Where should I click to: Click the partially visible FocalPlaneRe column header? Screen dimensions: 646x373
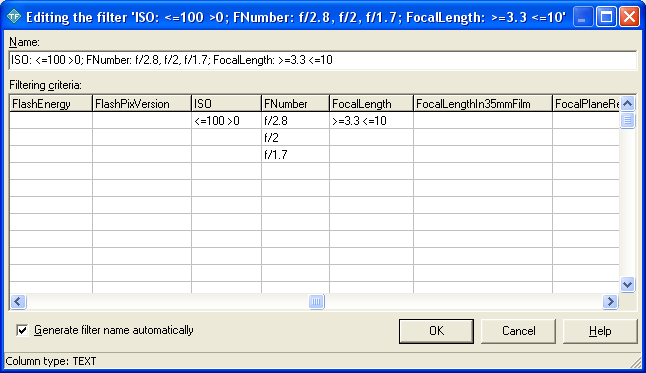586,104
